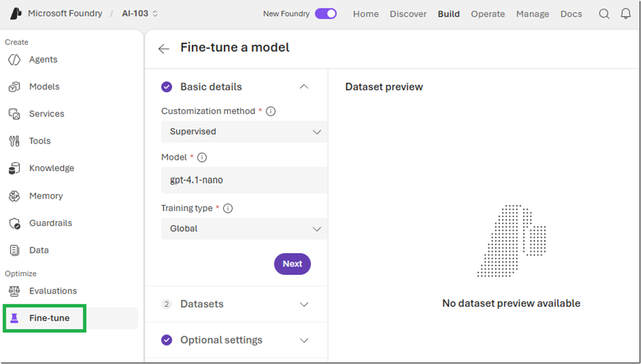Select the Build tab
Screen dimensions: 641x364
pos(449,14)
